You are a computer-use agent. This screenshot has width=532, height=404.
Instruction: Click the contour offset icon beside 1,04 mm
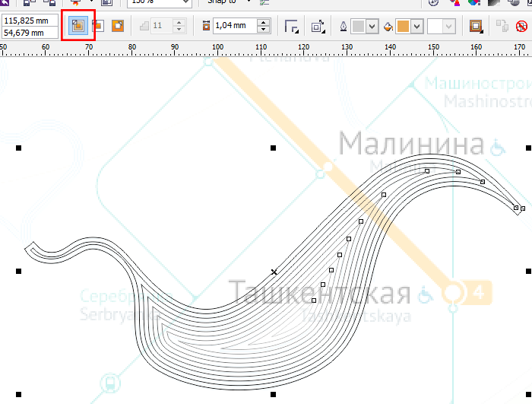(x=206, y=27)
